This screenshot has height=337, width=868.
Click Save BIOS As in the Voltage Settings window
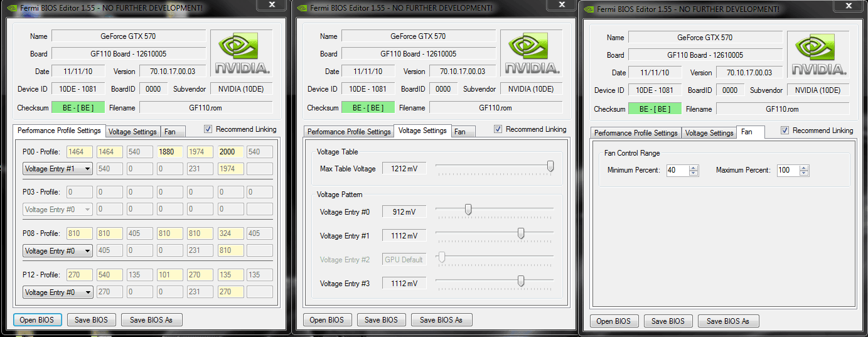coord(441,319)
